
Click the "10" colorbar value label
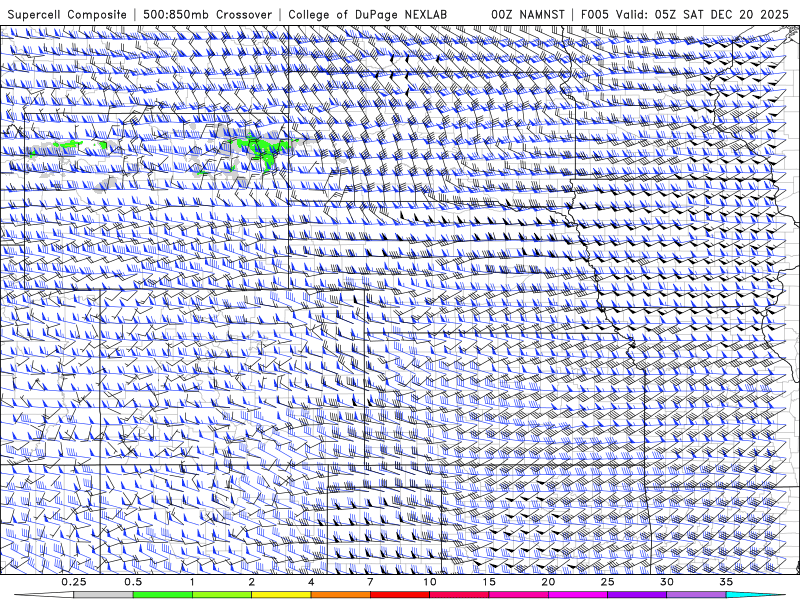pyautogui.click(x=430, y=582)
